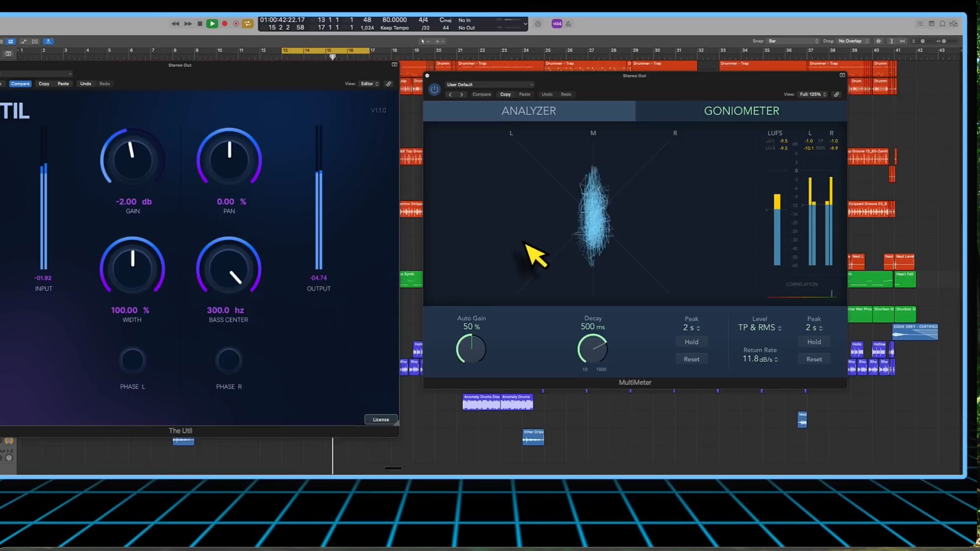Click the License button in The Util
This screenshot has width=980, height=551.
[381, 419]
